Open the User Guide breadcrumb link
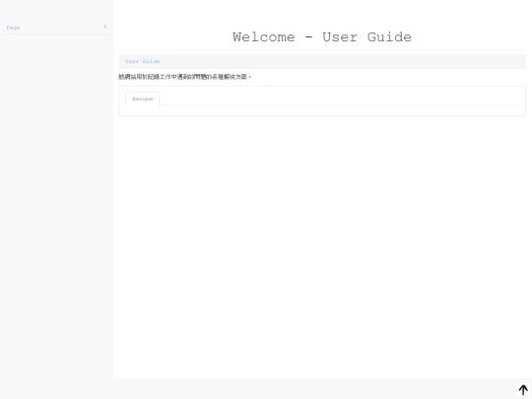 point(142,61)
